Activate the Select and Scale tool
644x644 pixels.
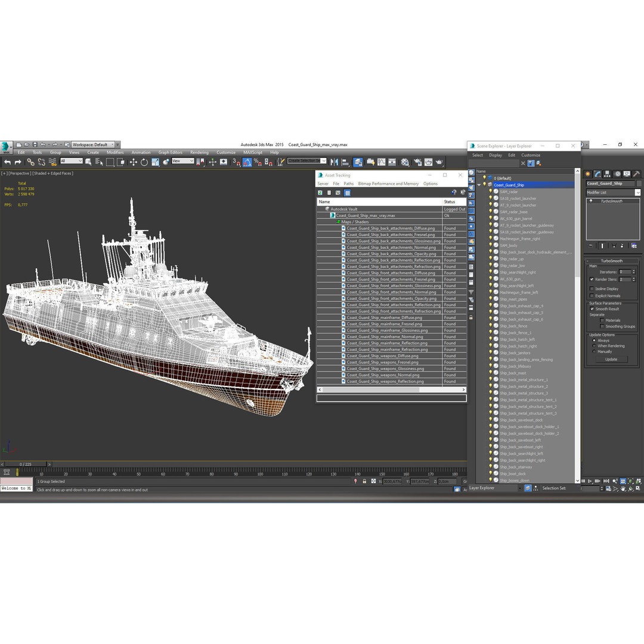click(155, 162)
